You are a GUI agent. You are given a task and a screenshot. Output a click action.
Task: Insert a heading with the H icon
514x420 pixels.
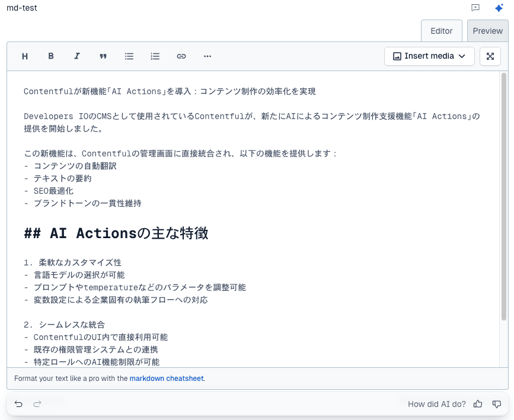[x=25, y=56]
